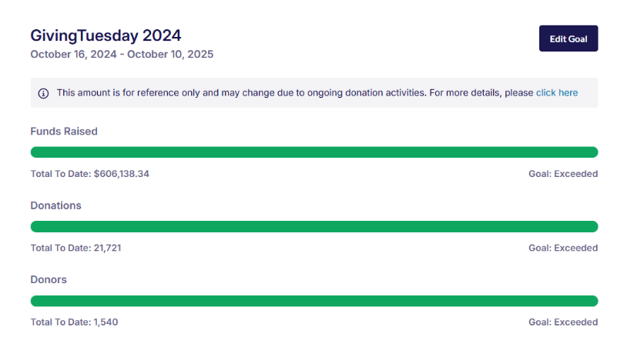644x357 pixels.
Task: Click the Donors progress bar
Action: (314, 301)
